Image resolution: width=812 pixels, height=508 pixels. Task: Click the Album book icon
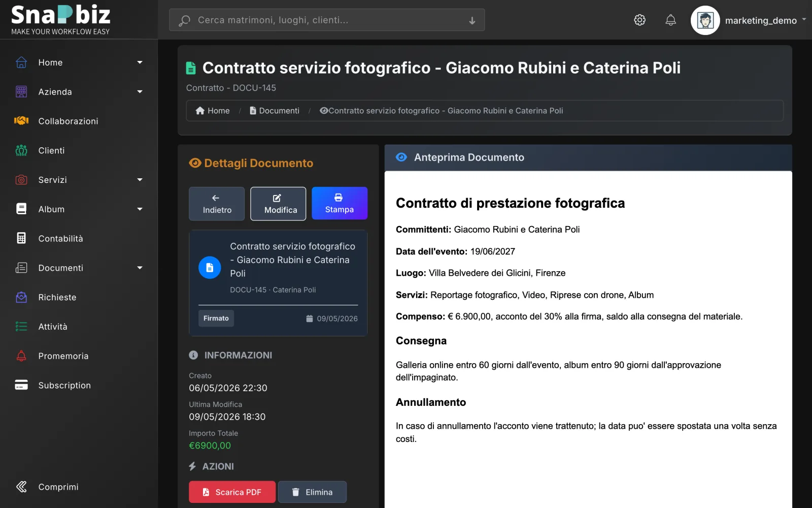(21, 209)
